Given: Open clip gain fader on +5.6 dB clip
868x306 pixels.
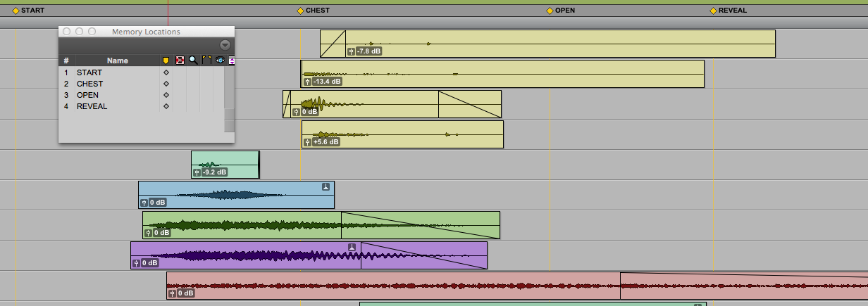Looking at the screenshot, I should pos(307,142).
